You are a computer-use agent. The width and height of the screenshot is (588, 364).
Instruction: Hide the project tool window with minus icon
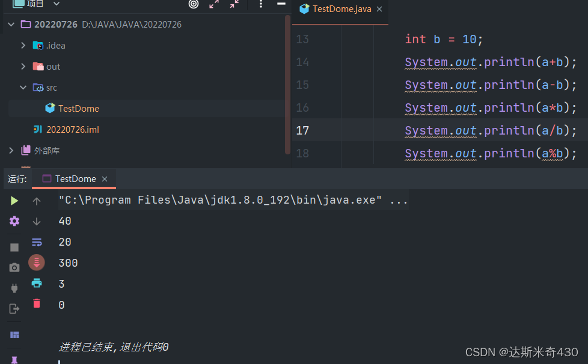tap(281, 4)
